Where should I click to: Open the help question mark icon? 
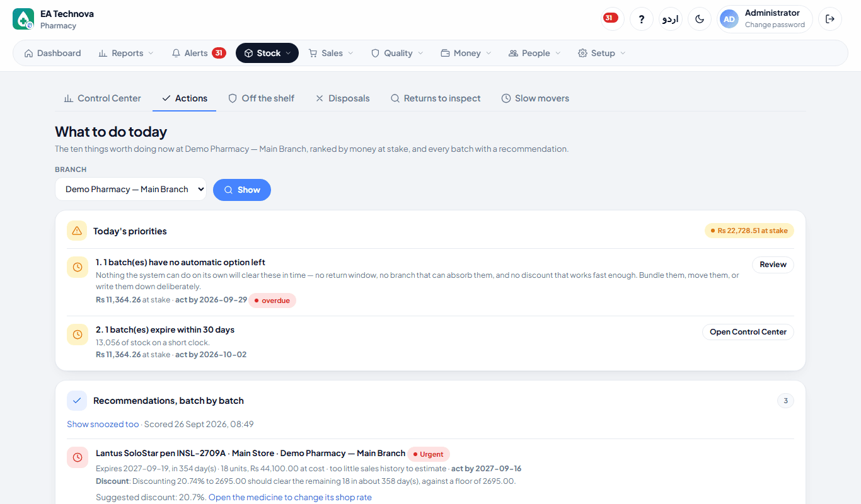(x=642, y=19)
